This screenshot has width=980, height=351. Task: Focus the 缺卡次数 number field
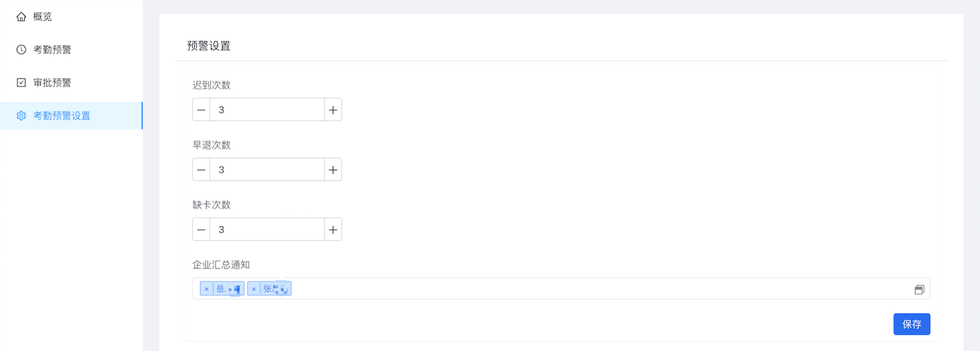tap(267, 229)
